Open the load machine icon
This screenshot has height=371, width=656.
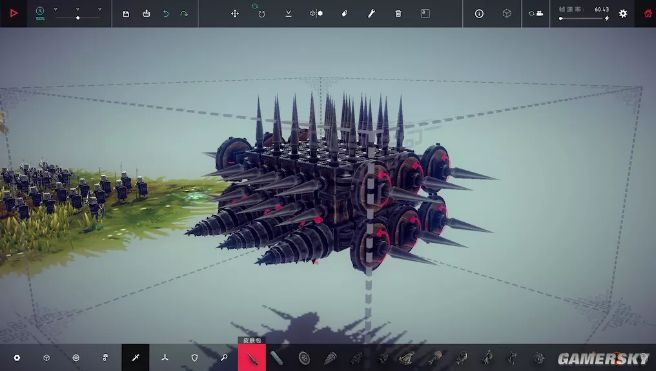click(x=146, y=14)
